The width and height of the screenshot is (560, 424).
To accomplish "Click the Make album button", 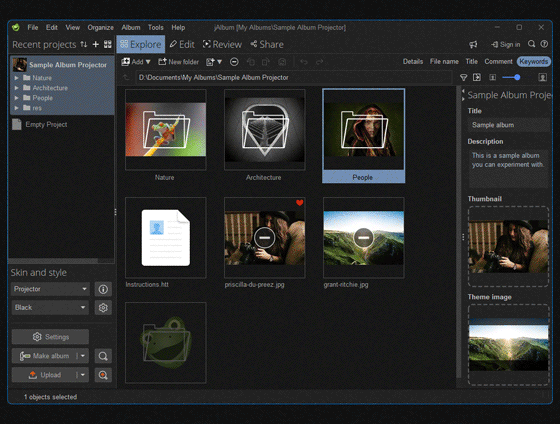I will coord(44,356).
